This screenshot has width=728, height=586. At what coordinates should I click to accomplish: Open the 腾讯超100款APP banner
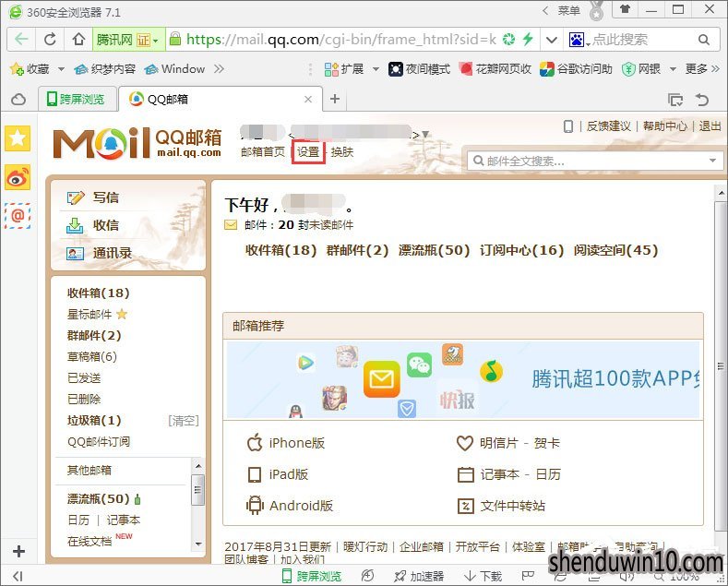463,379
